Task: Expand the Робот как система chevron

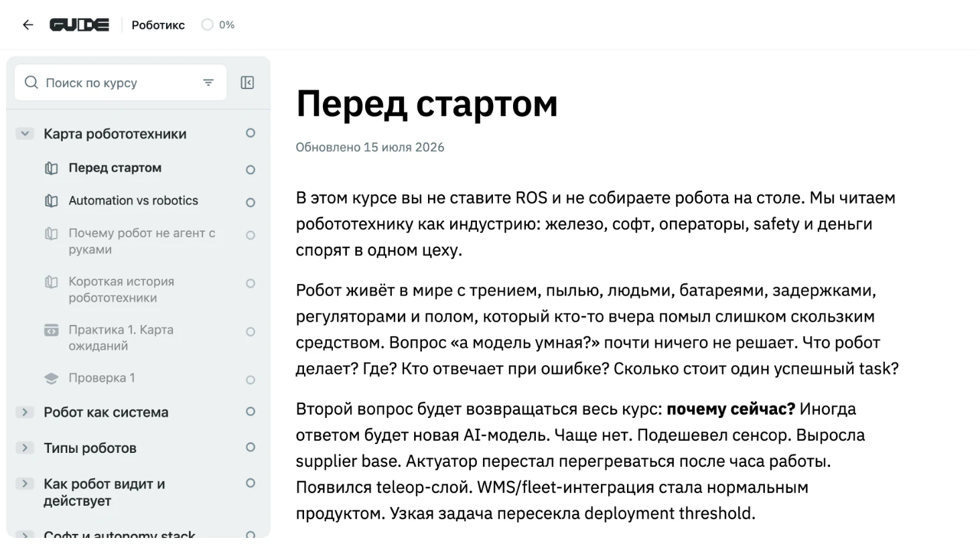Action: (x=25, y=412)
